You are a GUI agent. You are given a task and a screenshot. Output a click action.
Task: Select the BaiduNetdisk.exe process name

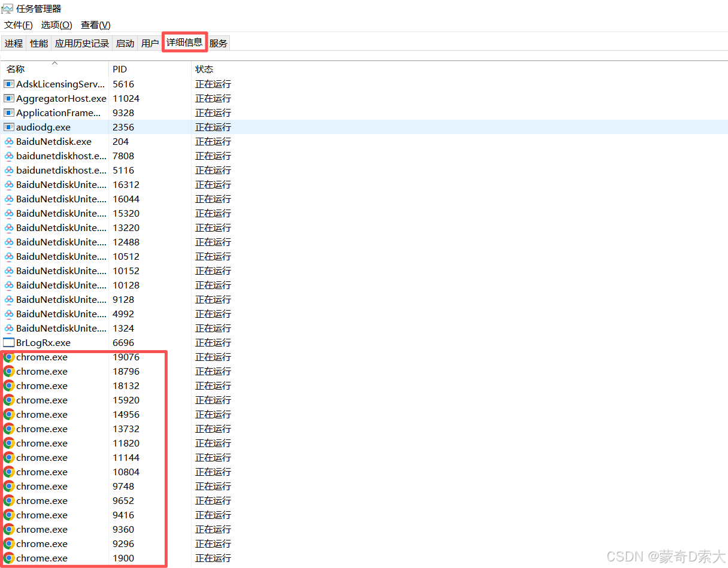(x=54, y=141)
